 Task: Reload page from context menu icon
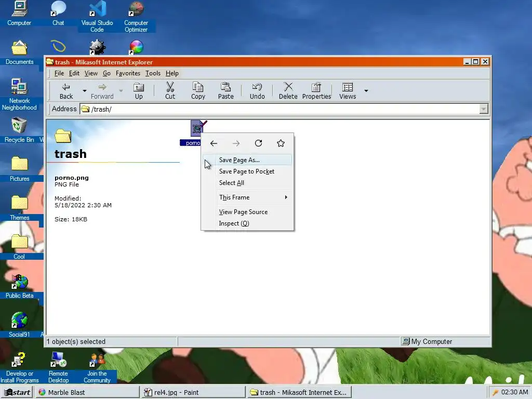coord(259,143)
